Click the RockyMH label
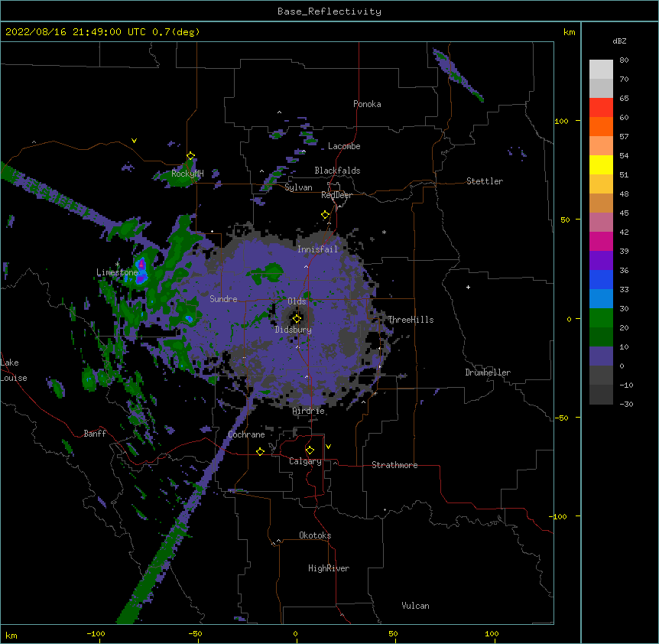 [187, 174]
